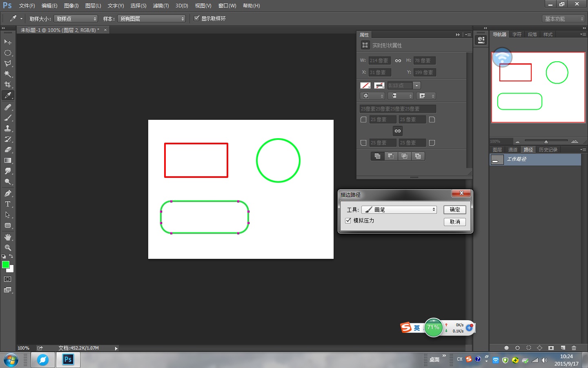Click the zoom percentage field in status bar
Viewport: 588px width, 368px height.
point(24,348)
